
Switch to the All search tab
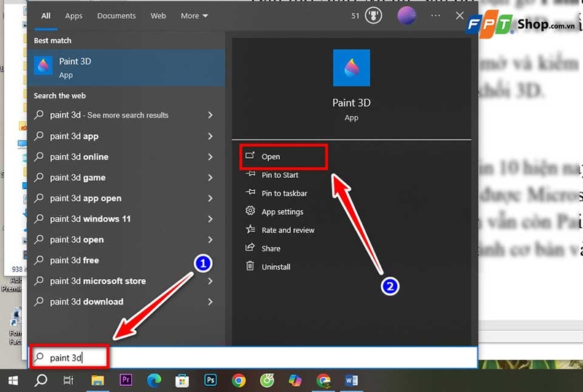pyautogui.click(x=46, y=16)
